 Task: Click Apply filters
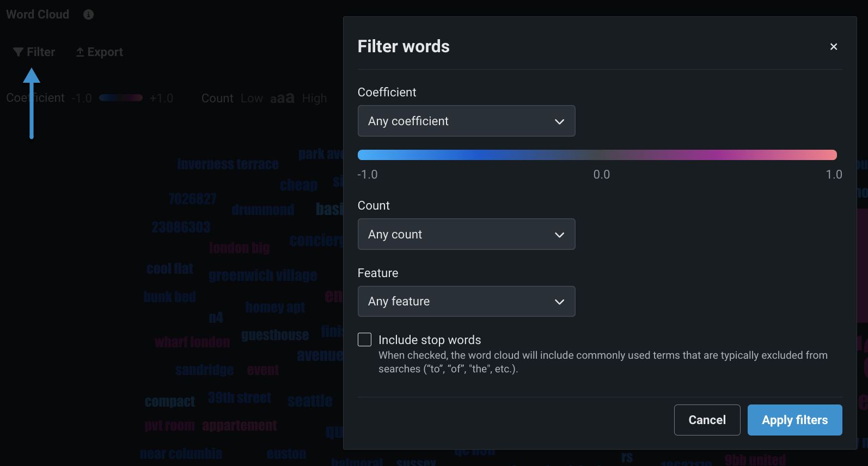[794, 420]
